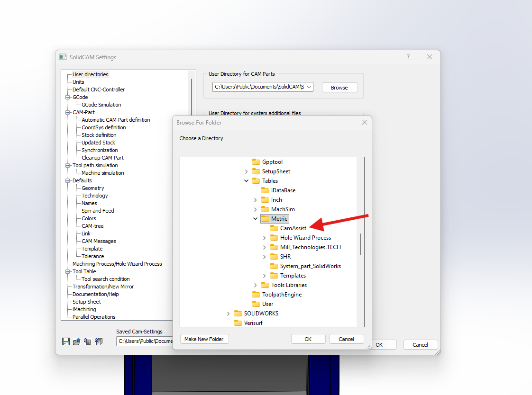532x395 pixels.
Task: Select the ToolpathEngine folder
Action: click(282, 295)
